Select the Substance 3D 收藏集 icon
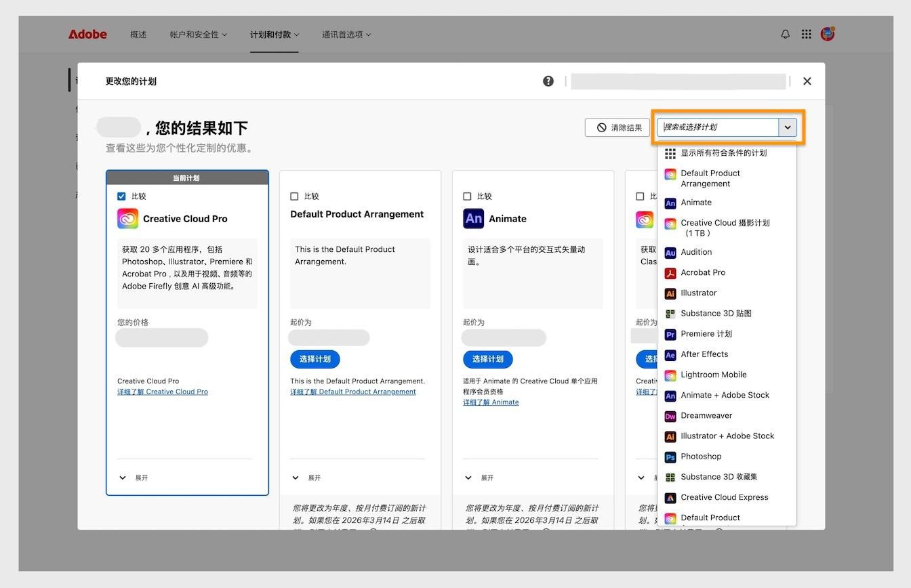Image resolution: width=911 pixels, height=588 pixels. click(670, 477)
